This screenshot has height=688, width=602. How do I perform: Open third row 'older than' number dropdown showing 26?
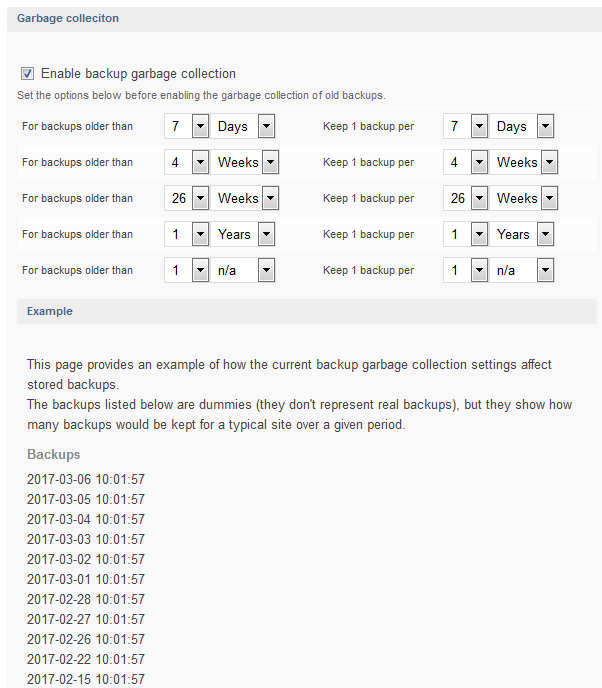point(187,199)
